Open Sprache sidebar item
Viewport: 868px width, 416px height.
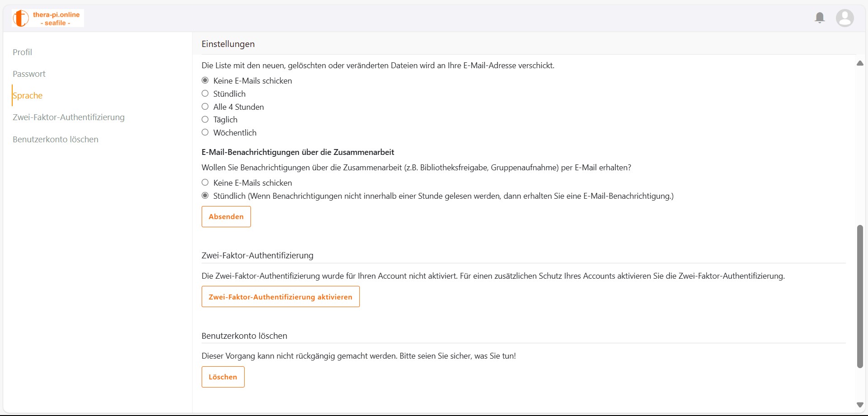(x=28, y=95)
